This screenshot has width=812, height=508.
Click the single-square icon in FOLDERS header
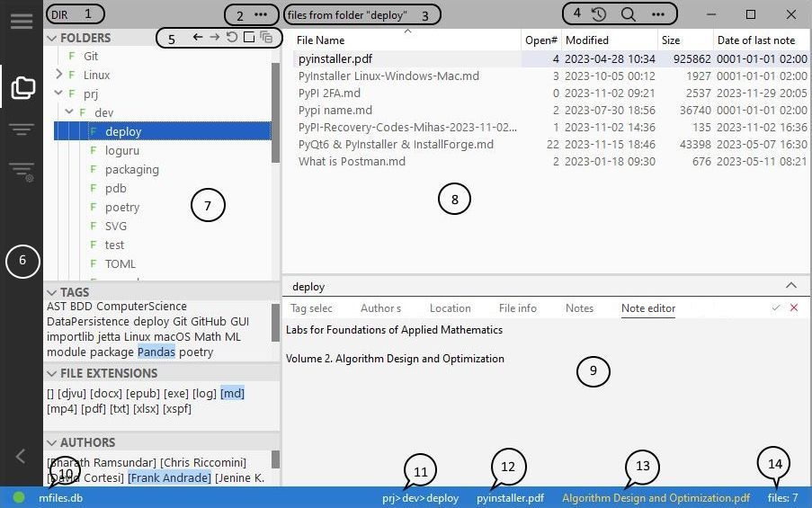point(249,37)
